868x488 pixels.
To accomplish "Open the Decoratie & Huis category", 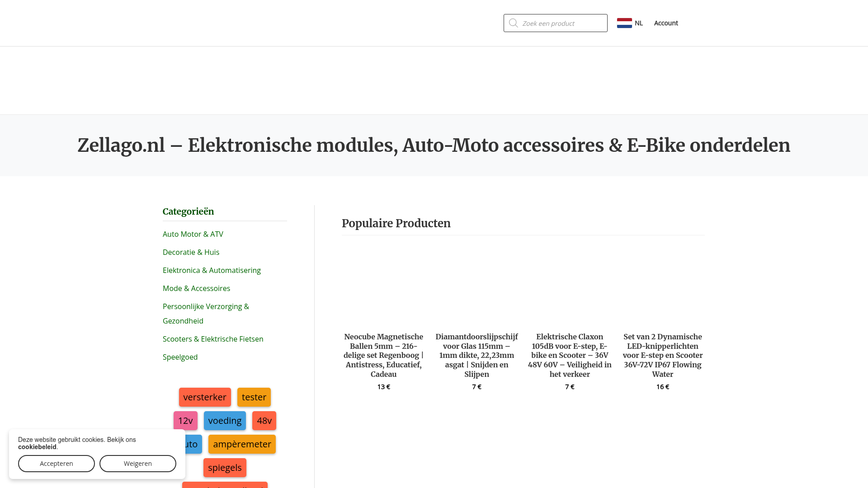I will pyautogui.click(x=191, y=252).
